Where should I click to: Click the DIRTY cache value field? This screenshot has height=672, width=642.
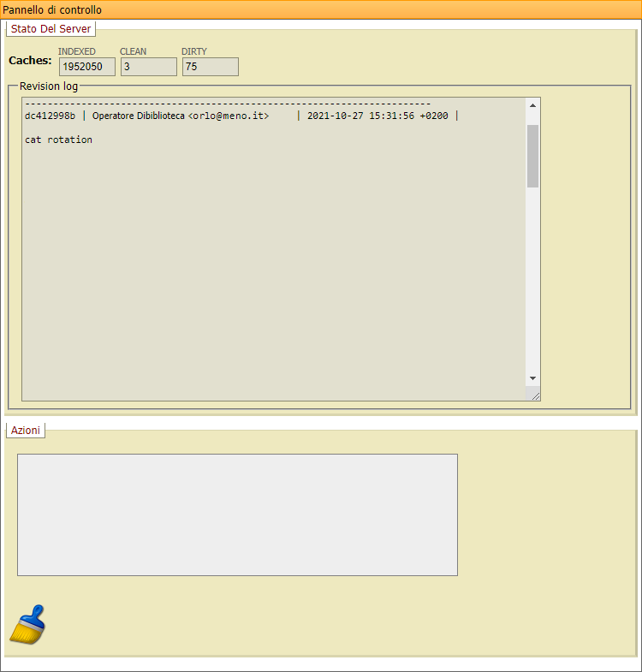coord(210,67)
